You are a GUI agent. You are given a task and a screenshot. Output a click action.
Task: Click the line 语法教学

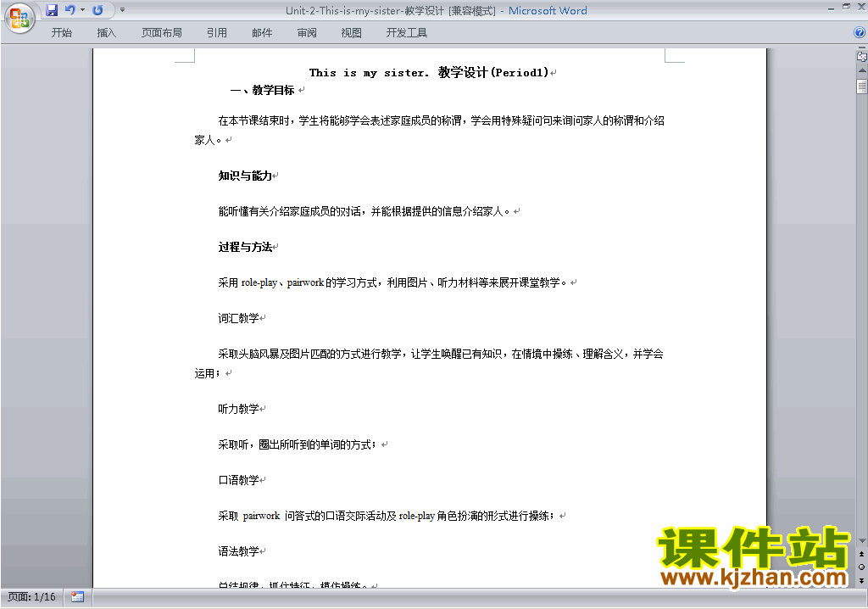(x=238, y=551)
